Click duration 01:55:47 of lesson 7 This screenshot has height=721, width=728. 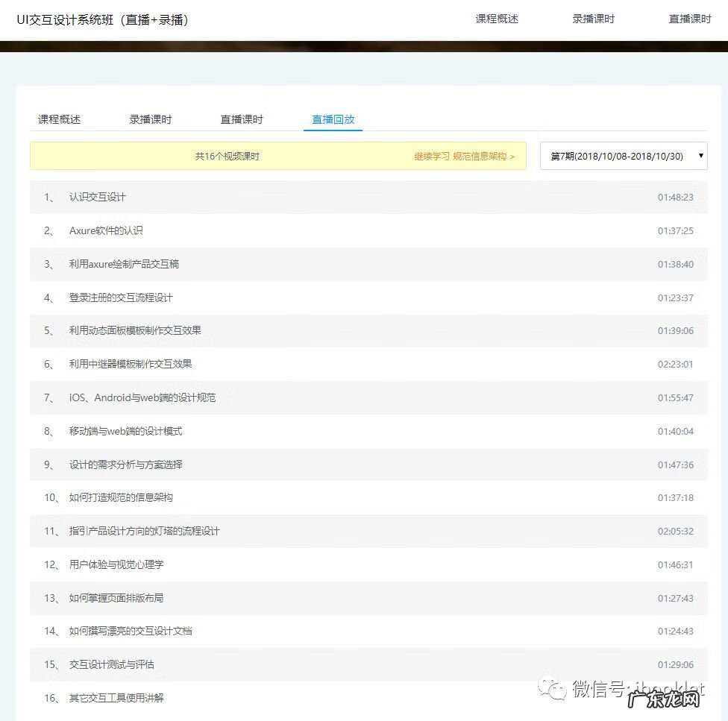pyautogui.click(x=676, y=397)
